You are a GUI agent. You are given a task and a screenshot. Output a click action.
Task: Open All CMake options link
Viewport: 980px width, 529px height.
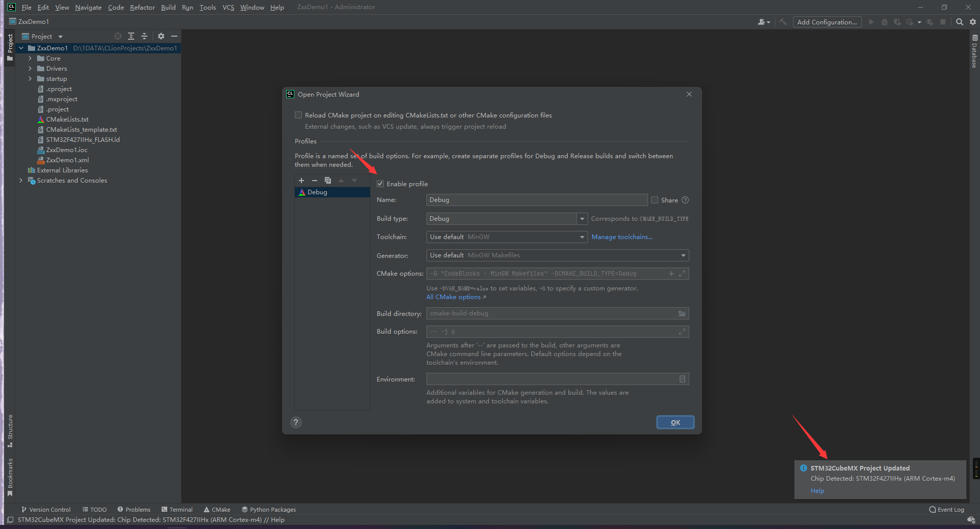(455, 297)
